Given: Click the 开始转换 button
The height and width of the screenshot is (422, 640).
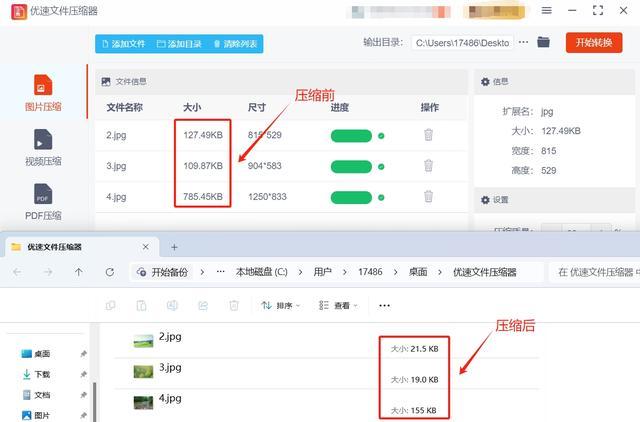Looking at the screenshot, I should click(594, 42).
